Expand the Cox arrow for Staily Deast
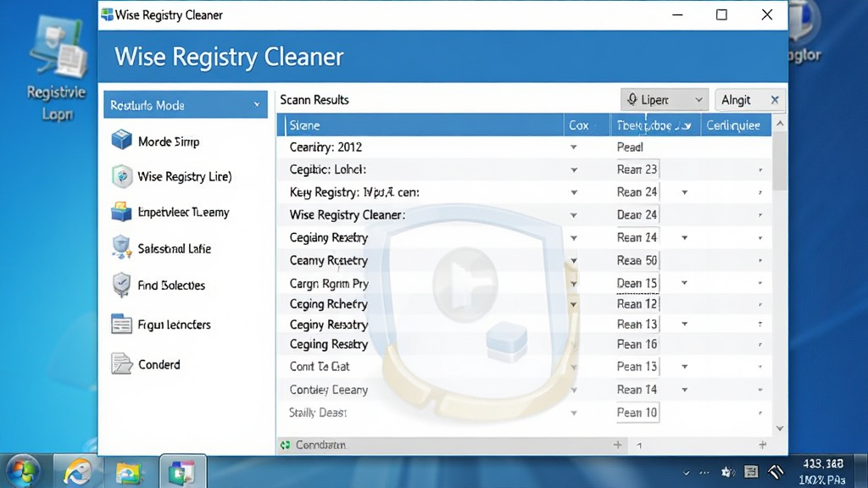868x488 pixels. pos(574,413)
